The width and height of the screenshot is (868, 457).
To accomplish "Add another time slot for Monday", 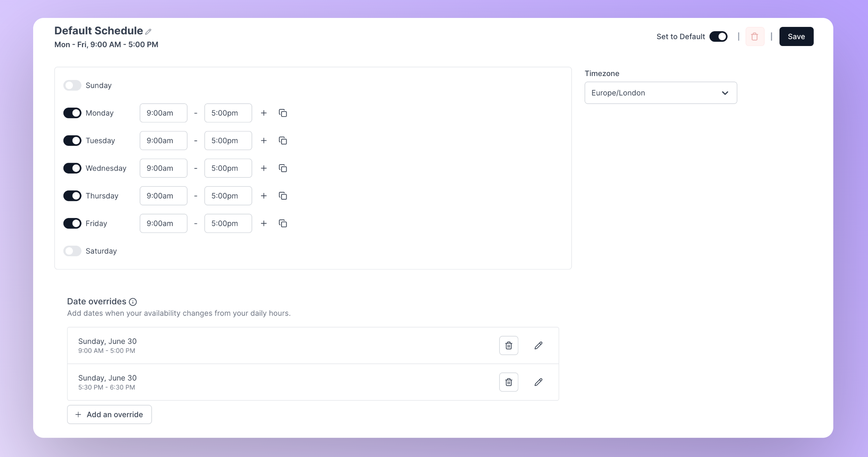I will tap(264, 113).
